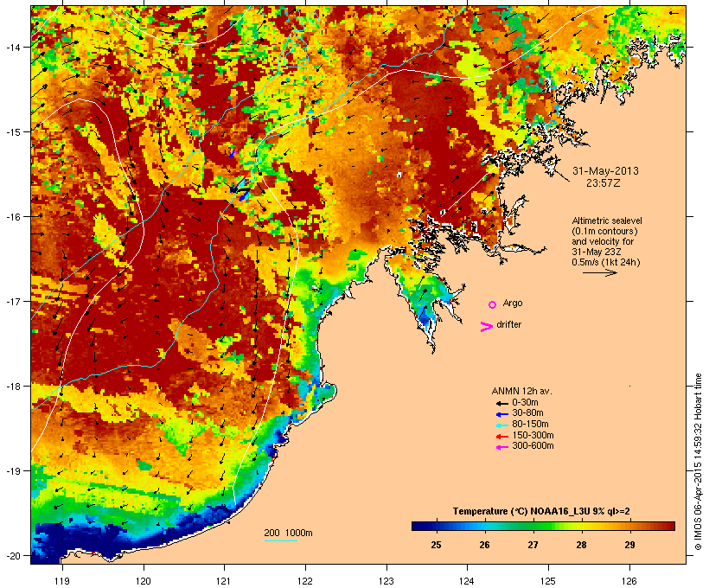
Task: Click the colorbar value 28
Action: coord(582,545)
